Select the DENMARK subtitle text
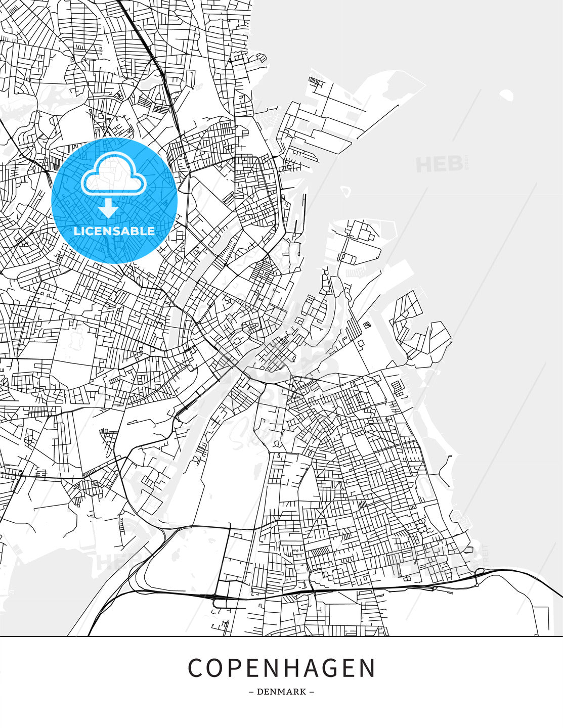The width and height of the screenshot is (563, 728). pyautogui.click(x=281, y=692)
